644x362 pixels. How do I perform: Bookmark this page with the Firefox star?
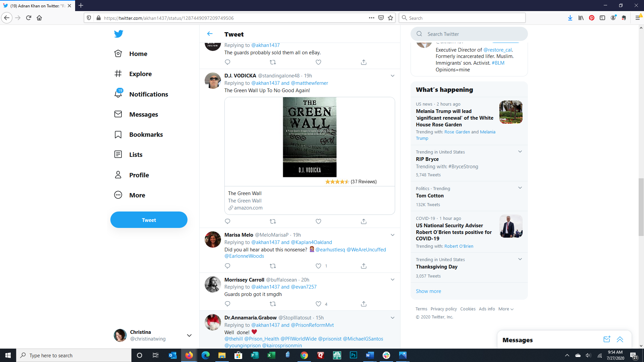[x=390, y=18]
